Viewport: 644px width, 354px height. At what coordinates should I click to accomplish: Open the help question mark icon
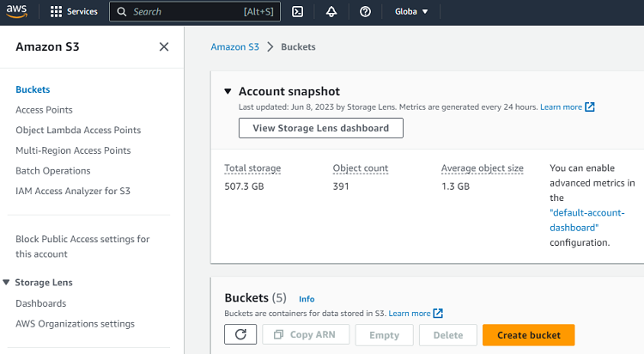coord(365,12)
